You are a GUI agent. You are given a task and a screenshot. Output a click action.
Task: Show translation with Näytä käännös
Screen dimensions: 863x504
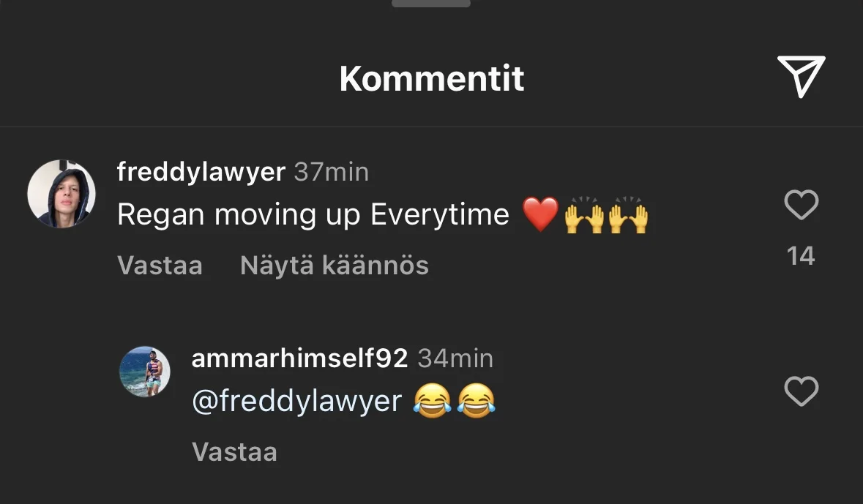(335, 266)
